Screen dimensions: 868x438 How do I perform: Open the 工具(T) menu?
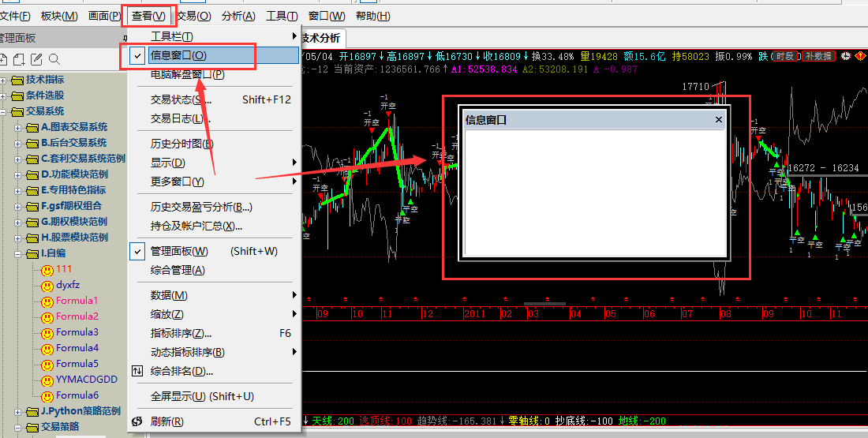(282, 16)
